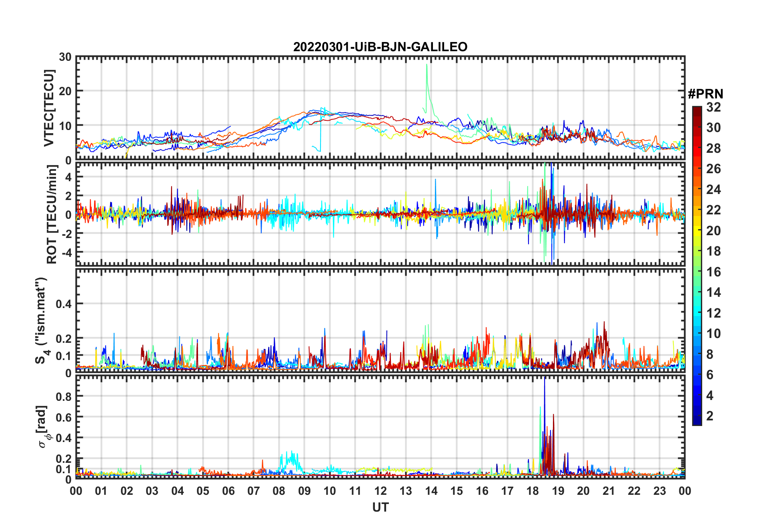The height and width of the screenshot is (532, 761).
Task: Click the x-axis tick label 18
Action: coord(533,491)
